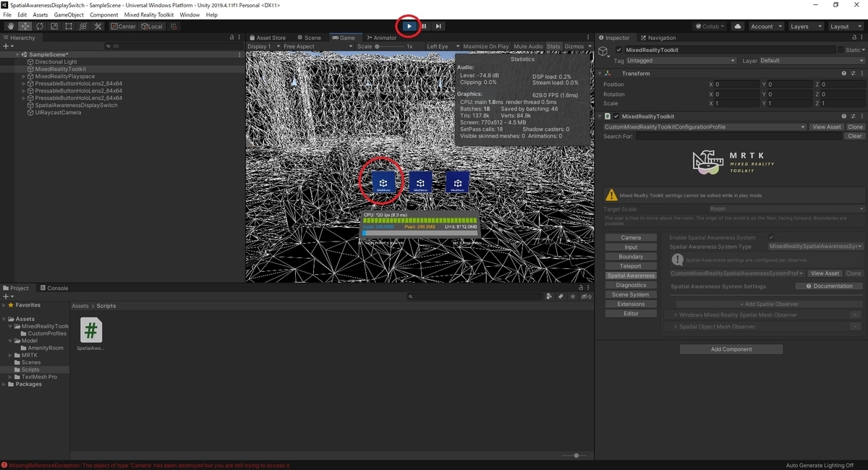Viewport: 868px width, 470px height.
Task: Open the Tag Untagged dropdown
Action: click(681, 61)
